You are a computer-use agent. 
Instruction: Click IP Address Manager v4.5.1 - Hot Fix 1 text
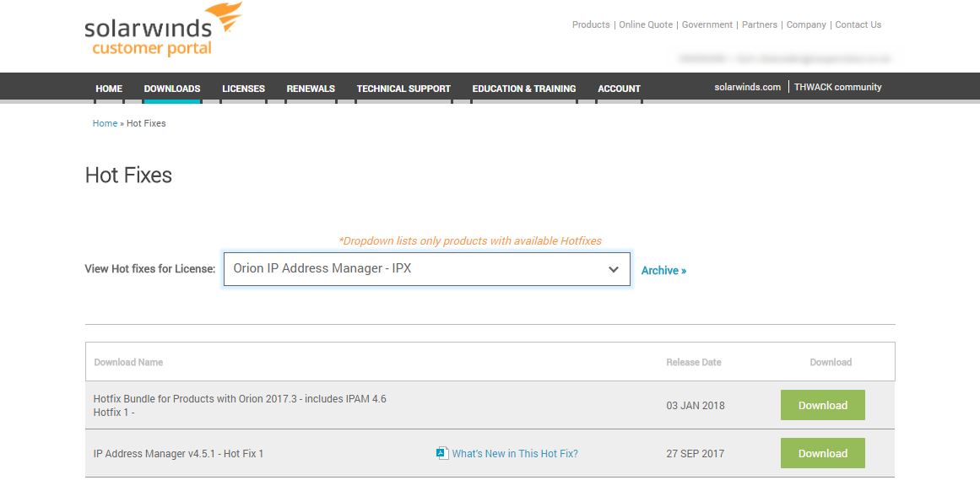[178, 454]
